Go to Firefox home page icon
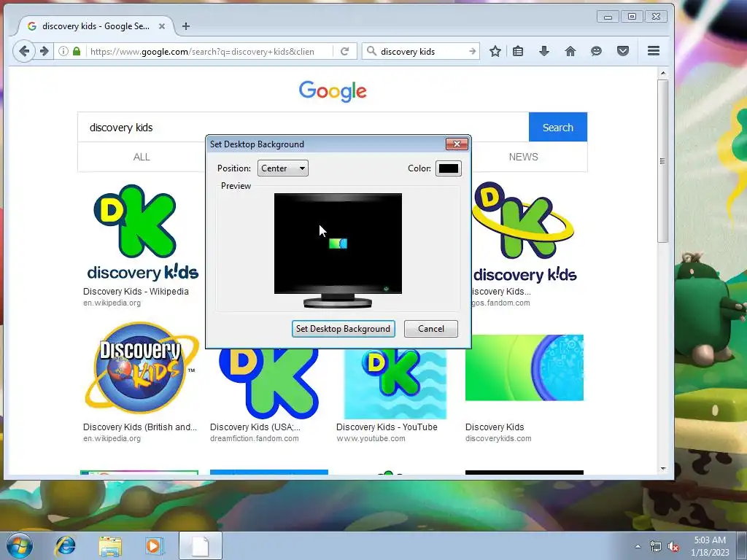Image resolution: width=747 pixels, height=560 pixels. [570, 51]
